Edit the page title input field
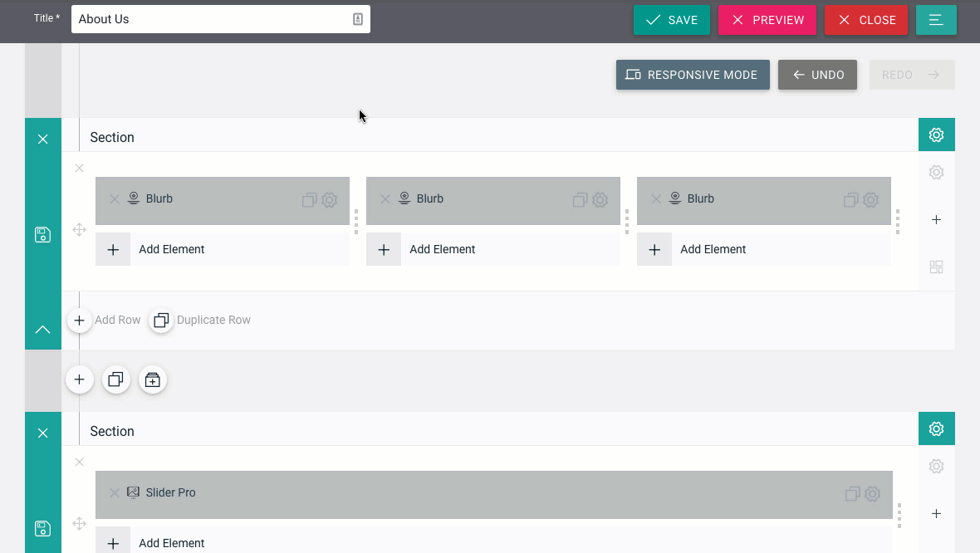 point(220,18)
